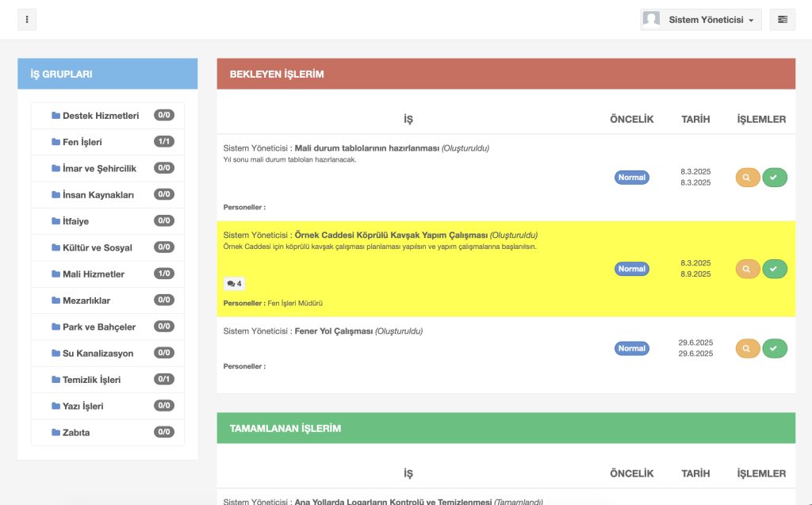The width and height of the screenshot is (812, 505).
Task: View details of Mali durum tablolarının hazırlanması task
Action: [747, 178]
